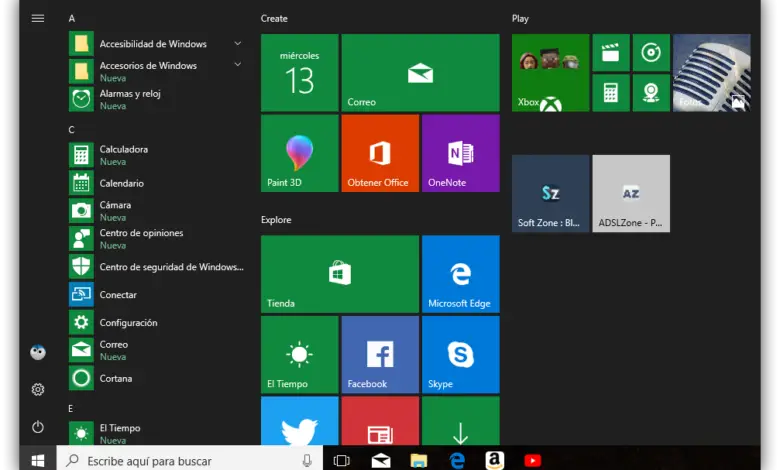Open the Facebook tile
780x470 pixels.
pos(380,355)
